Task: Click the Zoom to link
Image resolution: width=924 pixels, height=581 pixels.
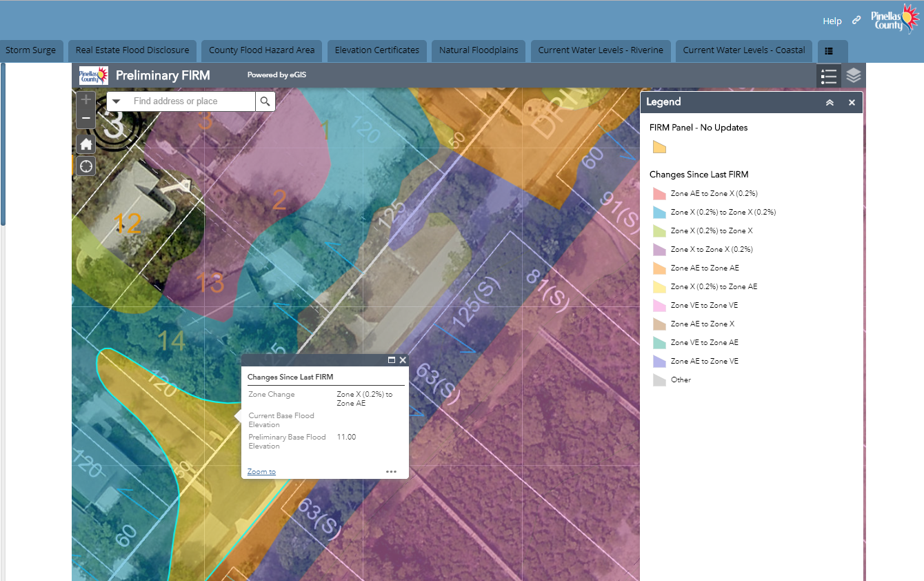Action: coord(261,472)
